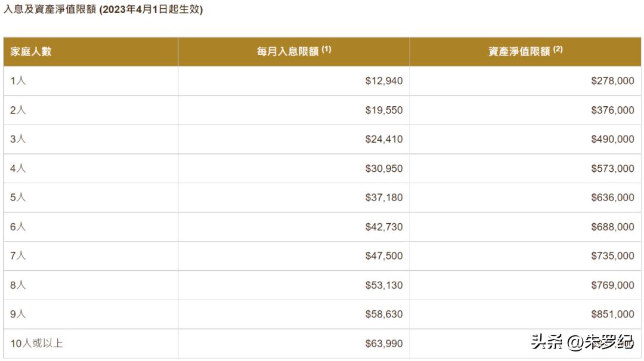Select the 8人 household row label

tap(18, 285)
